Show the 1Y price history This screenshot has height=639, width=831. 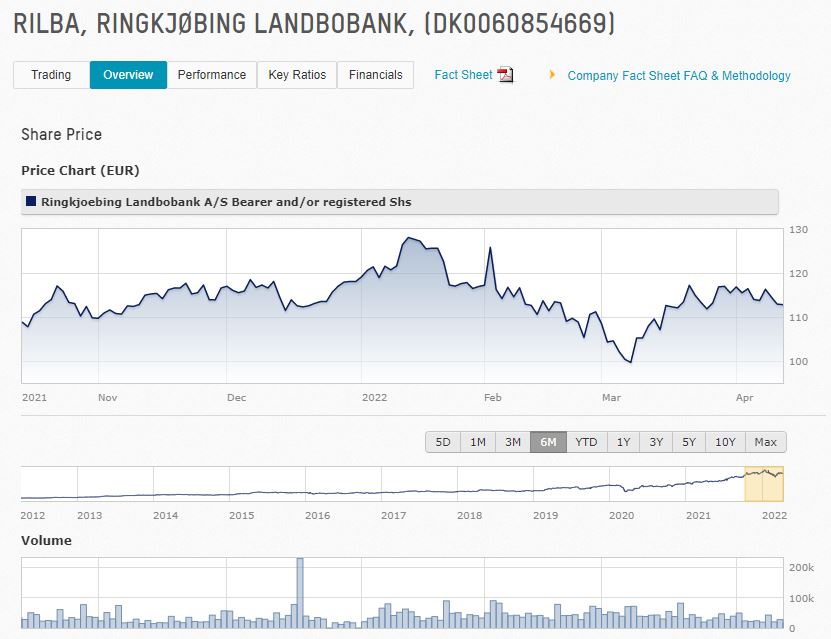(x=623, y=442)
